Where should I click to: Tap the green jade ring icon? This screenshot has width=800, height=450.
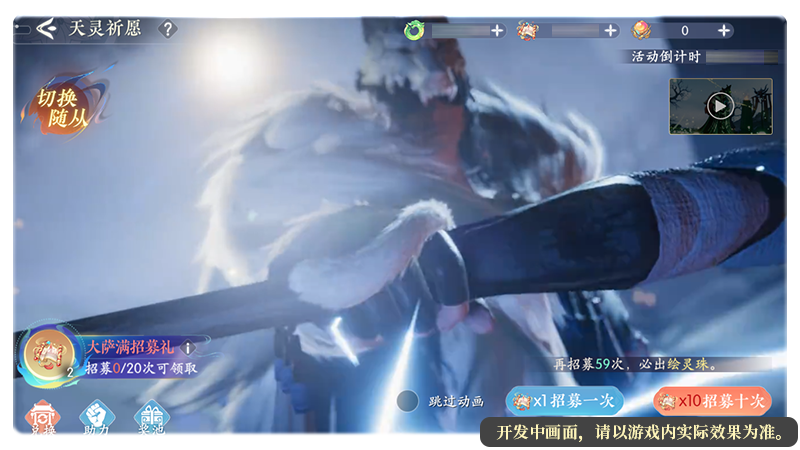414,31
